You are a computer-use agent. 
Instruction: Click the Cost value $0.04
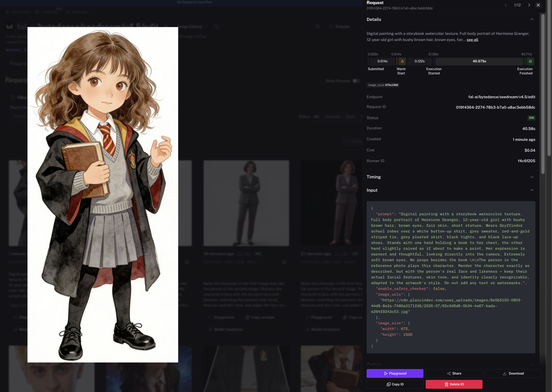[530, 150]
